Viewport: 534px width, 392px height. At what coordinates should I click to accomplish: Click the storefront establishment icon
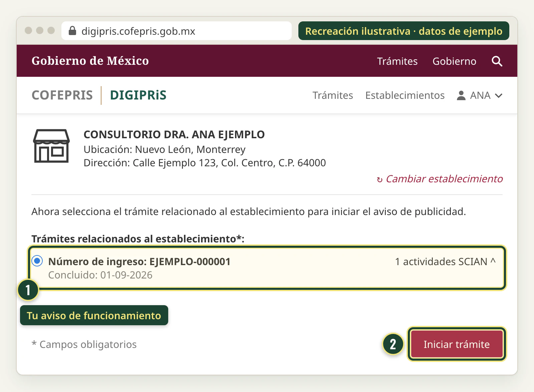(51, 146)
